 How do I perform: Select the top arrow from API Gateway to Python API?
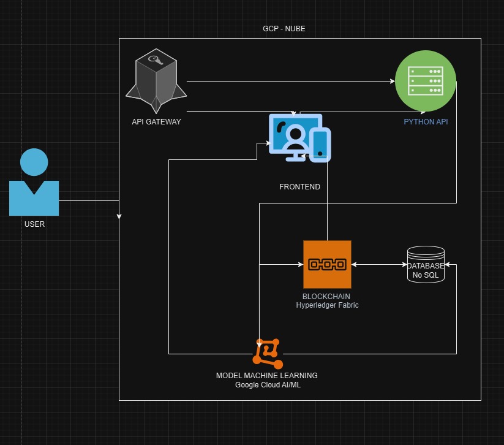[288, 81]
